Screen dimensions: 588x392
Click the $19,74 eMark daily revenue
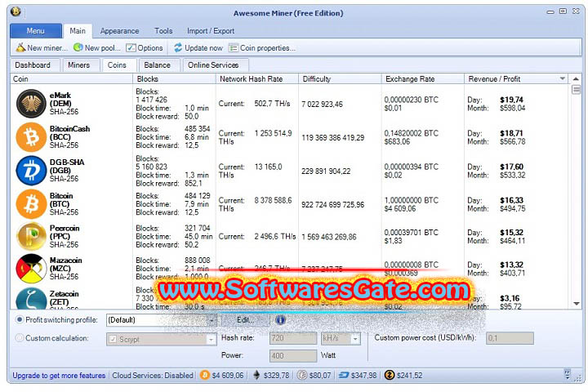(x=511, y=100)
